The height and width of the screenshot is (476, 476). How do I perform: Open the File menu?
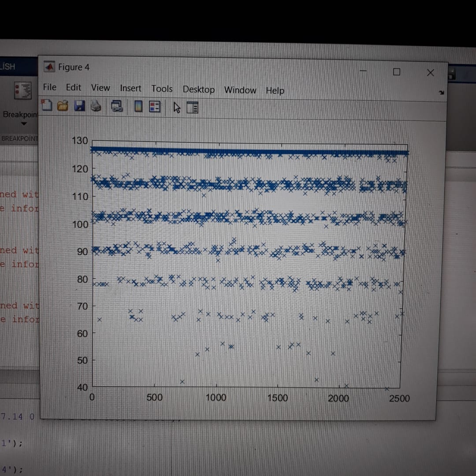coord(49,87)
